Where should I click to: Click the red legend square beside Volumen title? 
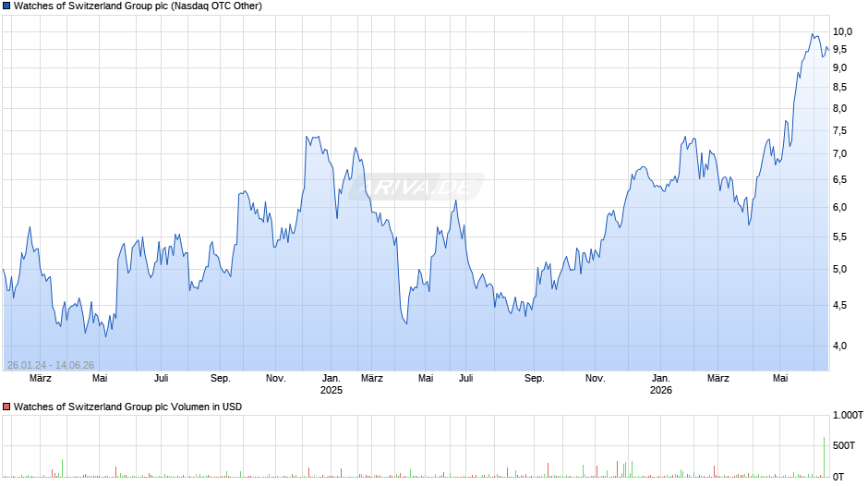pos(6,407)
